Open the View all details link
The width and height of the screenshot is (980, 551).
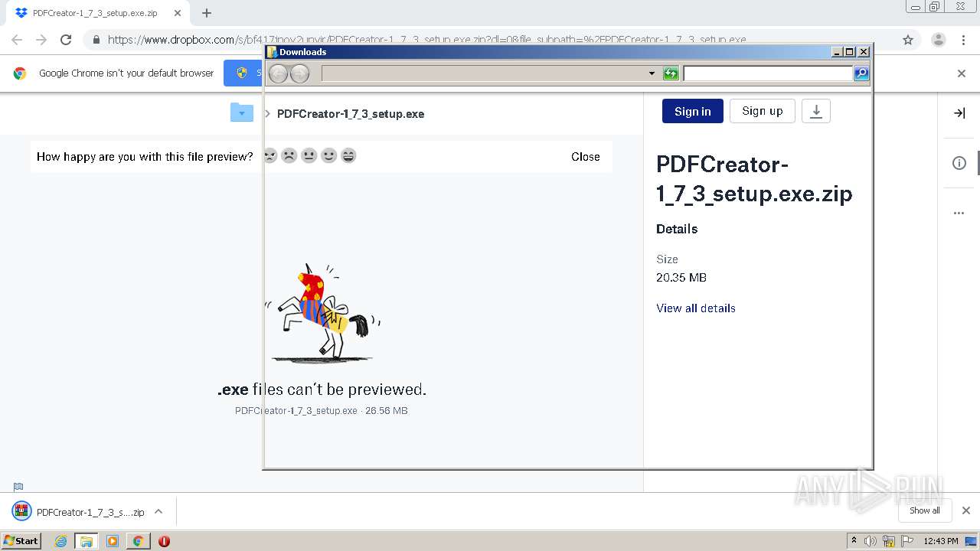[696, 308]
